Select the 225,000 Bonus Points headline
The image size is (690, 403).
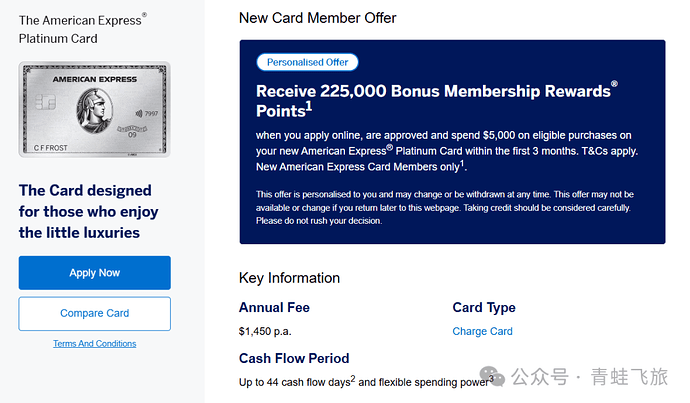(x=437, y=100)
